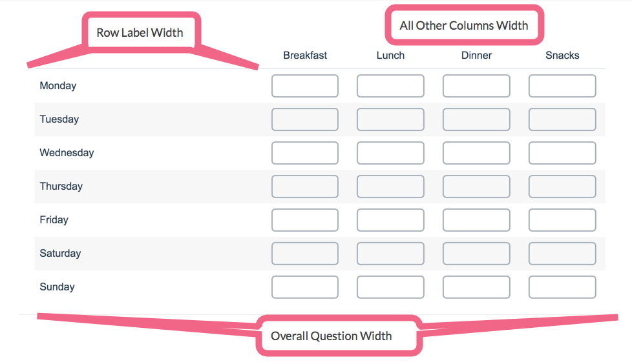
Task: Select the Sunday Breakfast text box
Action: [305, 287]
